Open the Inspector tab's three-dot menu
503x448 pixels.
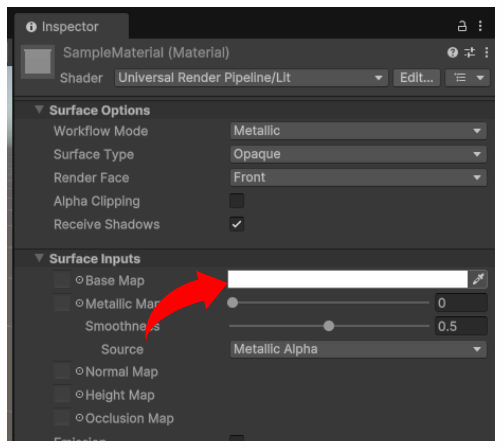pos(480,26)
